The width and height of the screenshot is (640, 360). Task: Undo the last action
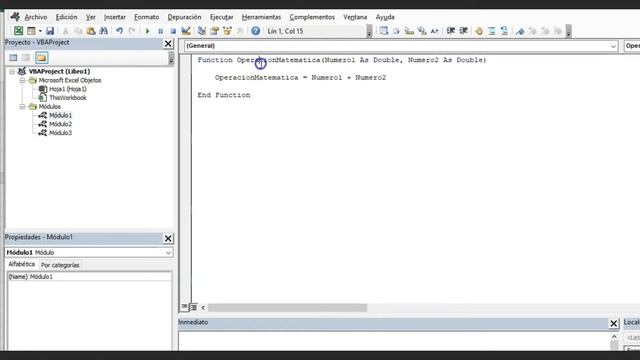pos(119,31)
